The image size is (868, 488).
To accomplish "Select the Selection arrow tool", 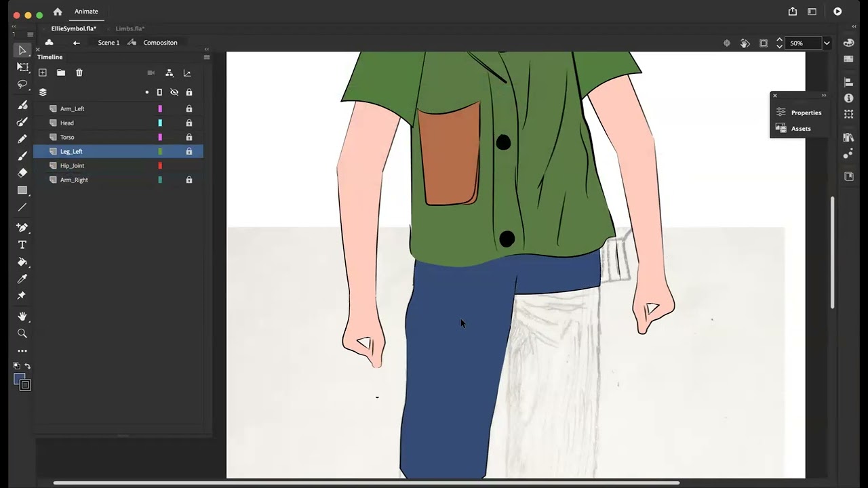I will (x=22, y=50).
